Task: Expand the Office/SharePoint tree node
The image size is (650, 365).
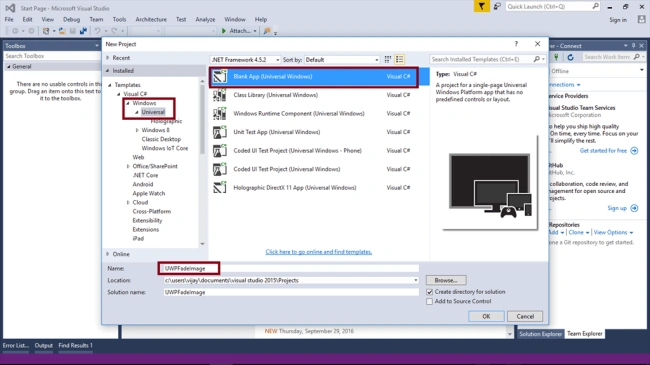Action: pos(128,166)
